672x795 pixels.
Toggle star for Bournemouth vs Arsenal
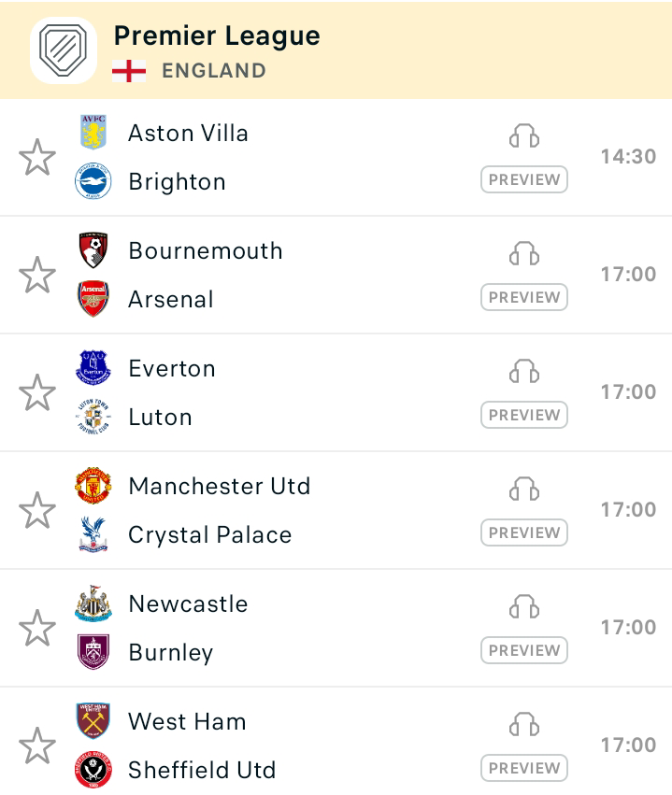point(37,275)
